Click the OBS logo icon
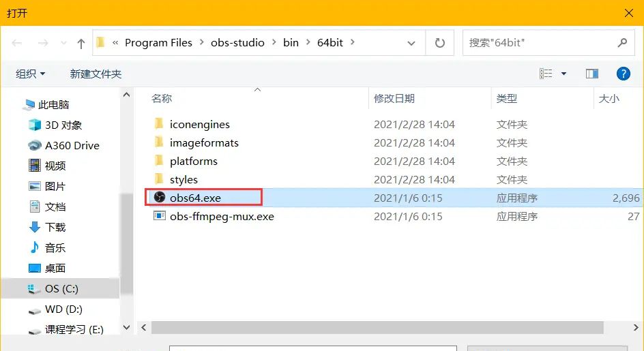The height and width of the screenshot is (351, 644). 160,198
